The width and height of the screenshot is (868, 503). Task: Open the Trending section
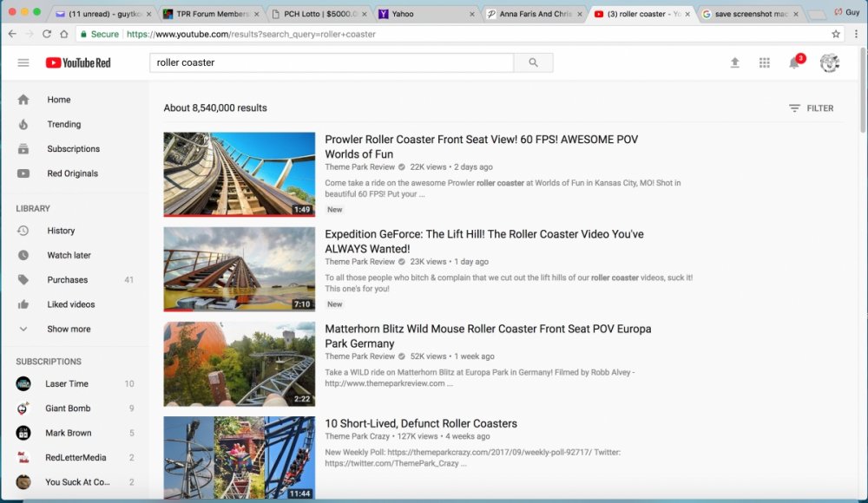pyautogui.click(x=63, y=124)
